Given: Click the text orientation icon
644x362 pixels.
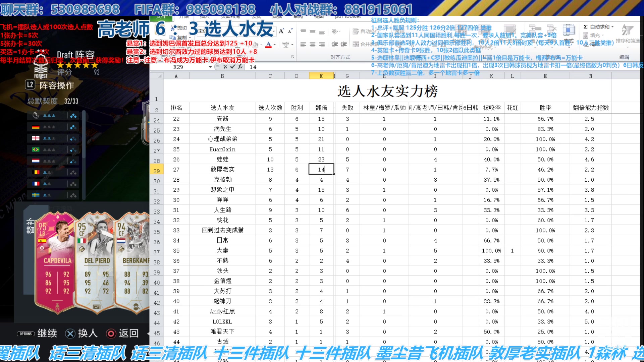Looking at the screenshot, I should coord(334,32).
